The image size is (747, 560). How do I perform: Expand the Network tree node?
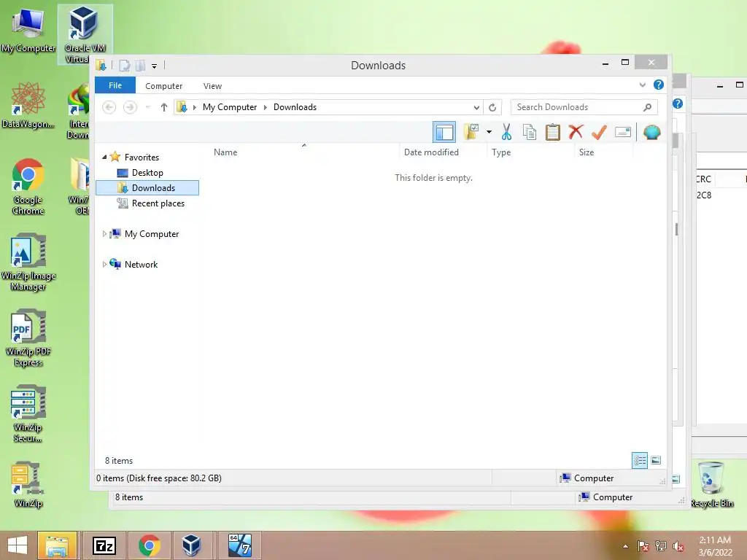[104, 264]
